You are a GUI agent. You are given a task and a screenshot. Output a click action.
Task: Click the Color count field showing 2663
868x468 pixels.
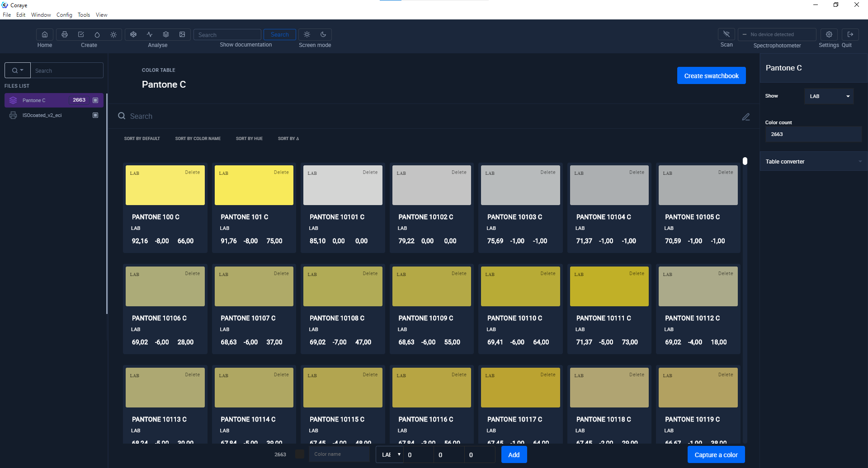tap(813, 134)
